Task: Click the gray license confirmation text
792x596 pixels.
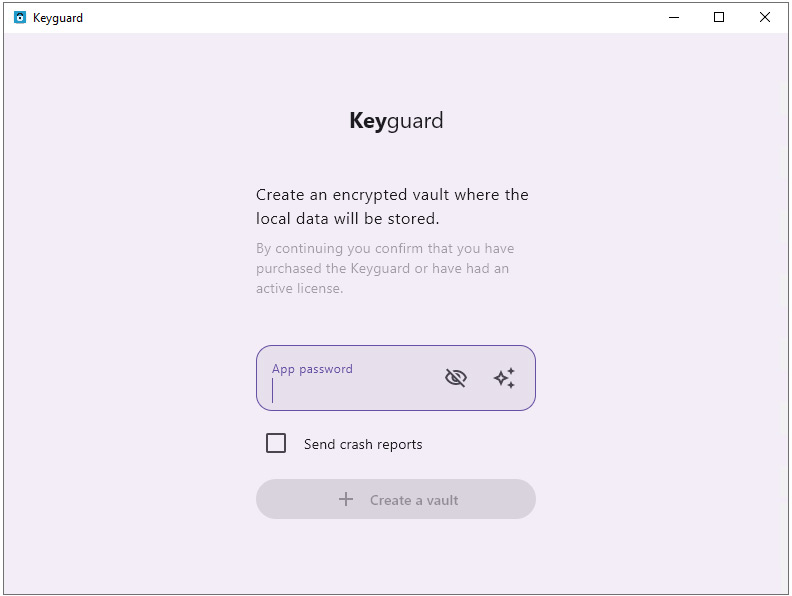Action: [385, 268]
